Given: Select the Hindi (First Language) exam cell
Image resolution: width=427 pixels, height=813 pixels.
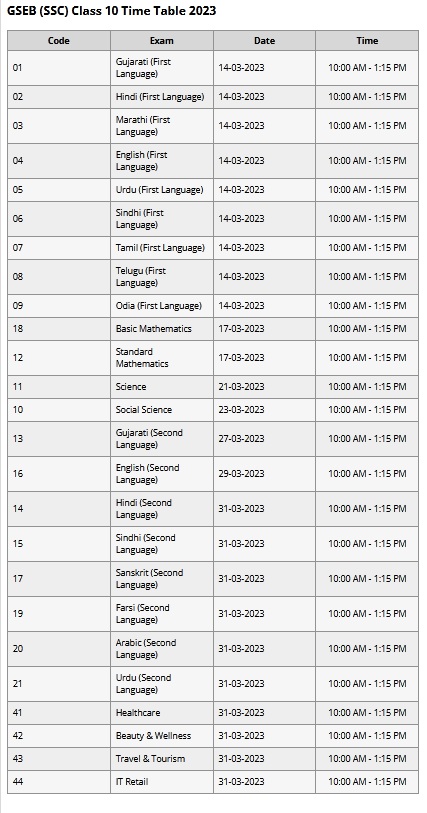Looking at the screenshot, I should (162, 97).
